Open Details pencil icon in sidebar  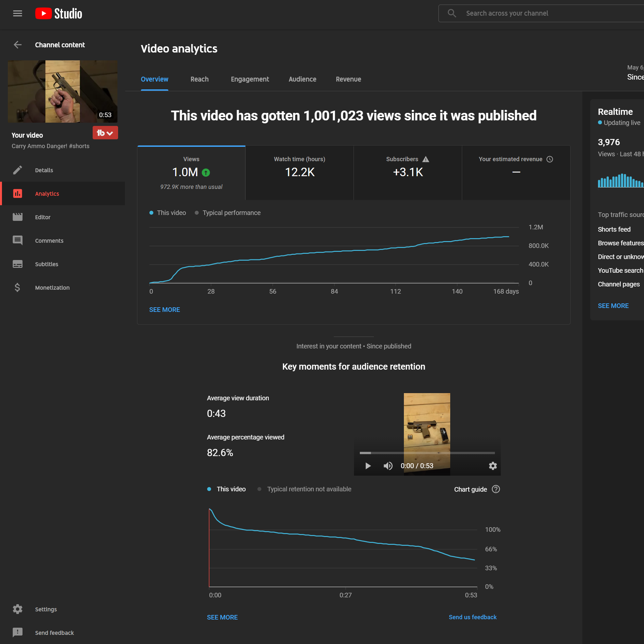coord(17,170)
